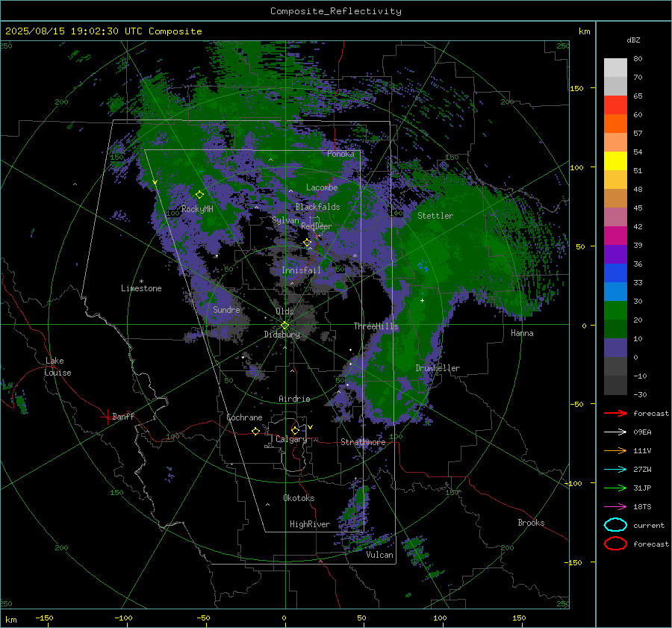
Task: Click the Olds city label
Action: point(284,311)
